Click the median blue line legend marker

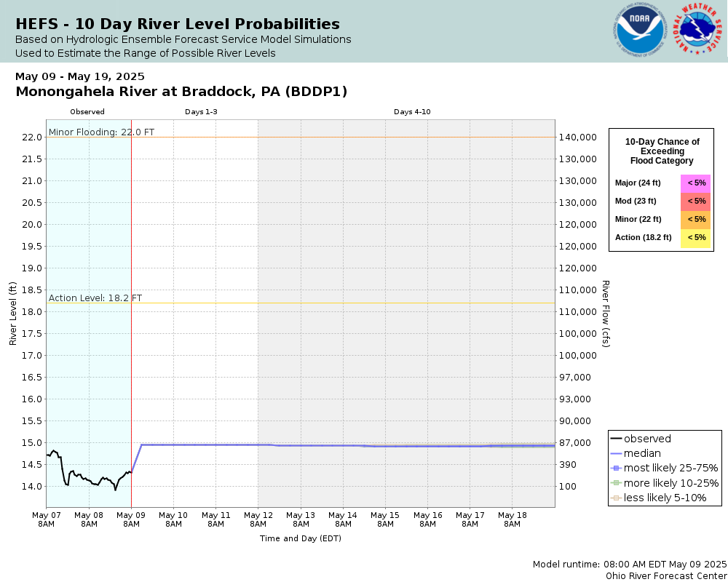616,453
